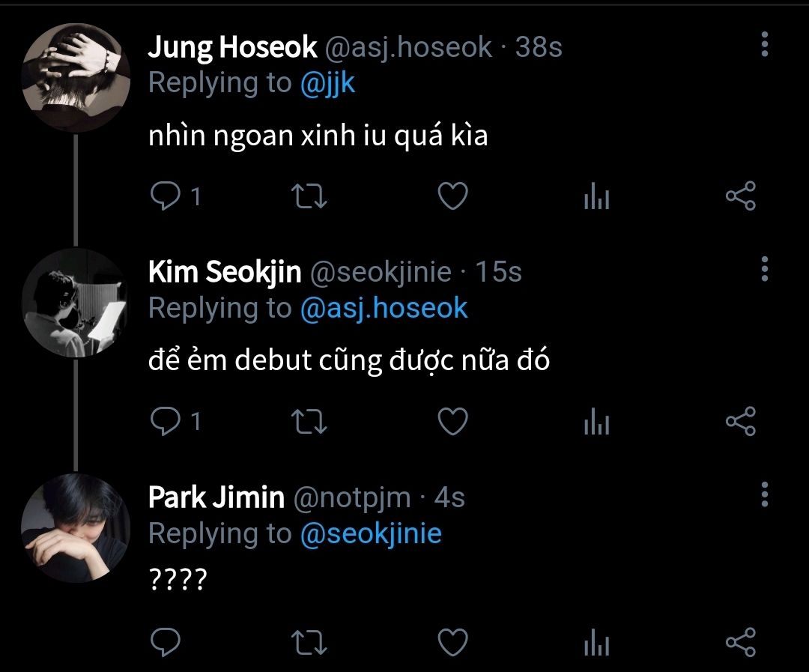Open Jung Hoseok's profile picture
The width and height of the screenshot is (809, 672).
tap(76, 77)
